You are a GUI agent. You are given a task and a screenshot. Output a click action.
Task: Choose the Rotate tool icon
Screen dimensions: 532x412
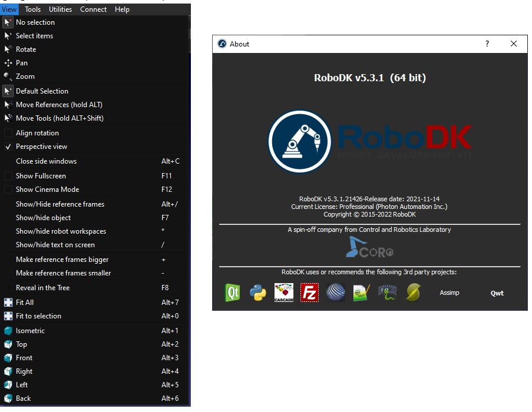click(8, 49)
